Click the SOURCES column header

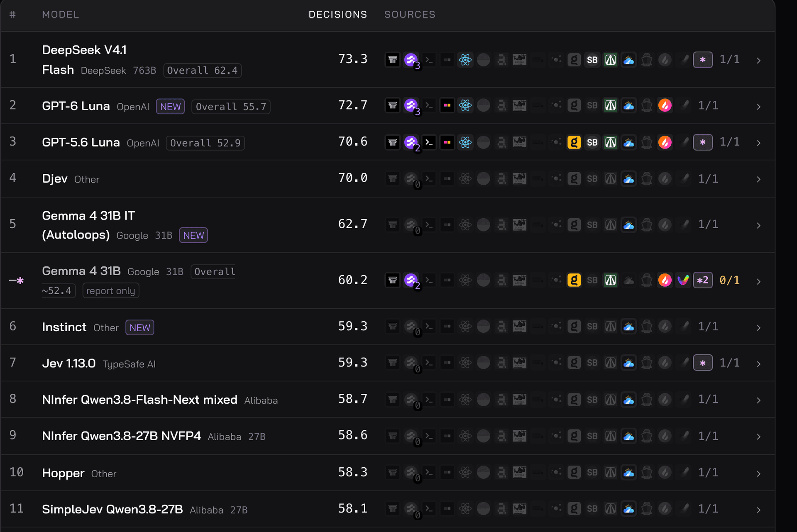[410, 15]
